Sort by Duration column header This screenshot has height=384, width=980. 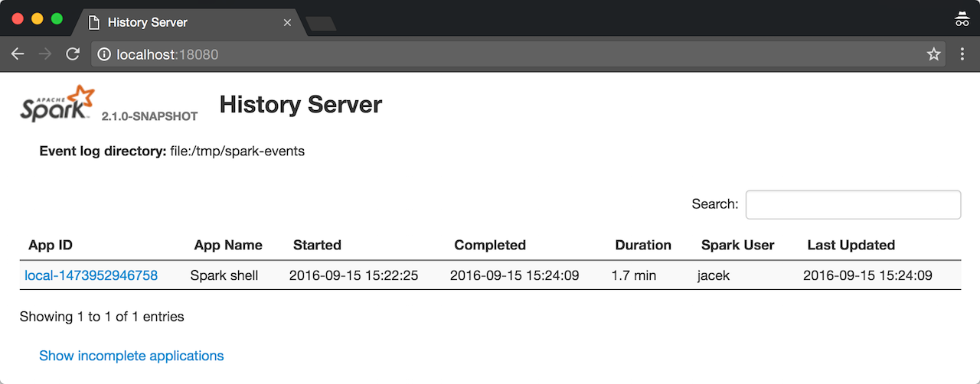[643, 246]
